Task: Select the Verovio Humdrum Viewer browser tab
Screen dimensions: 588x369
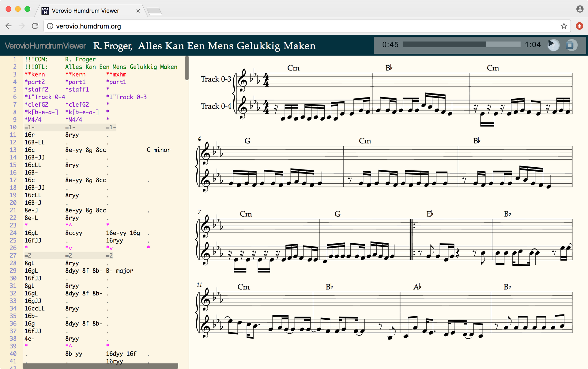Action: pyautogui.click(x=85, y=11)
